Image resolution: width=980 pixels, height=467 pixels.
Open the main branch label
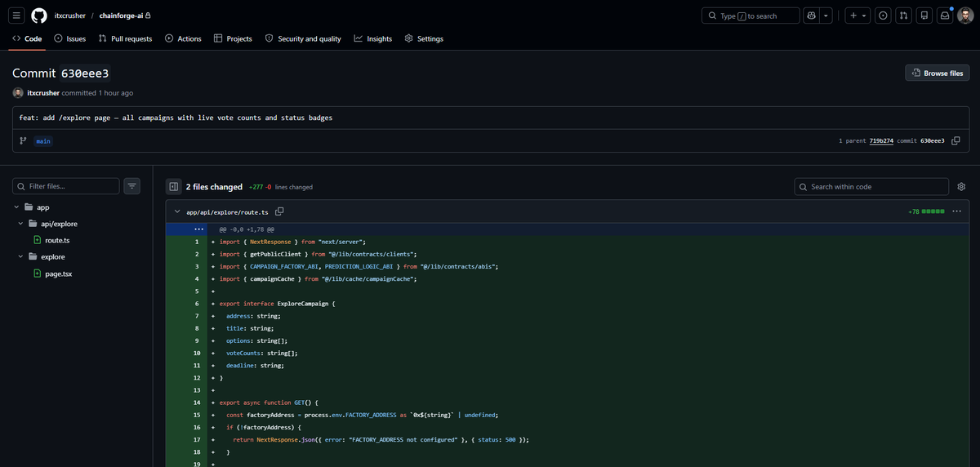click(43, 140)
